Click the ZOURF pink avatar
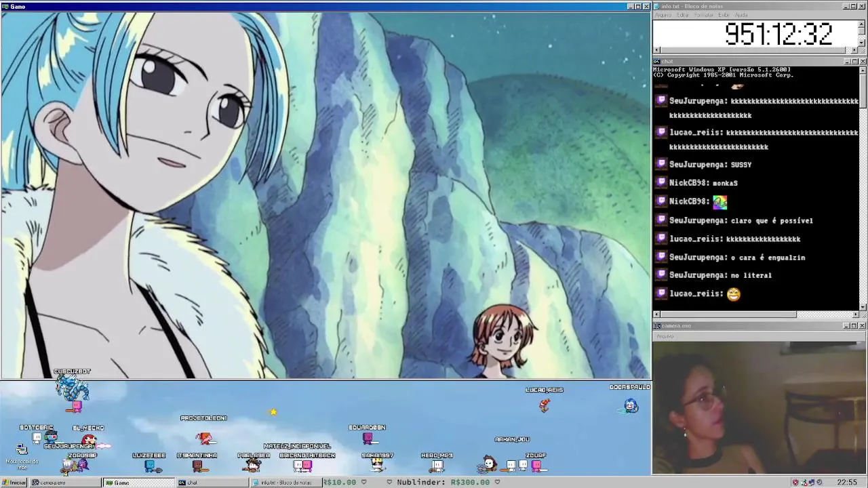 [x=536, y=466]
